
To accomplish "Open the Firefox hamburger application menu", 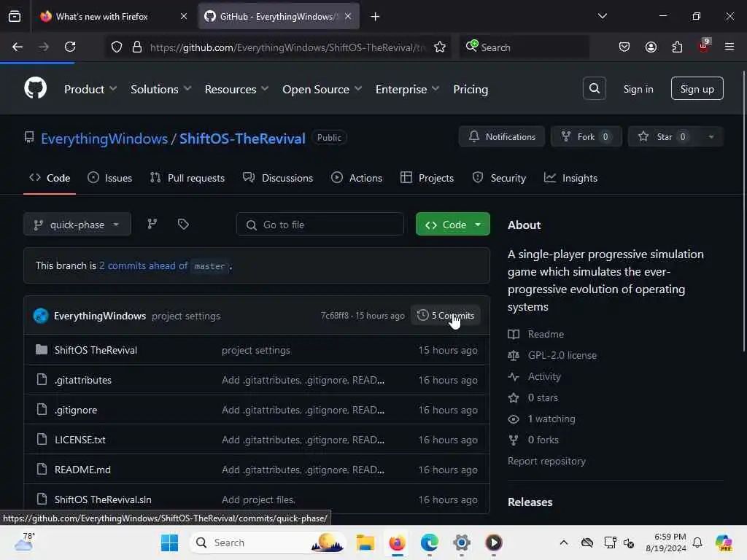I will (729, 47).
